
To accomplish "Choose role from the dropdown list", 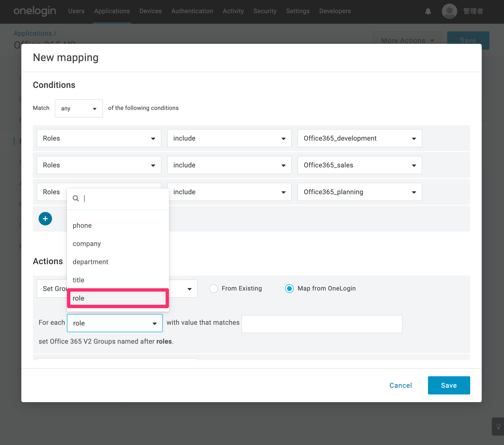I will point(118,298).
